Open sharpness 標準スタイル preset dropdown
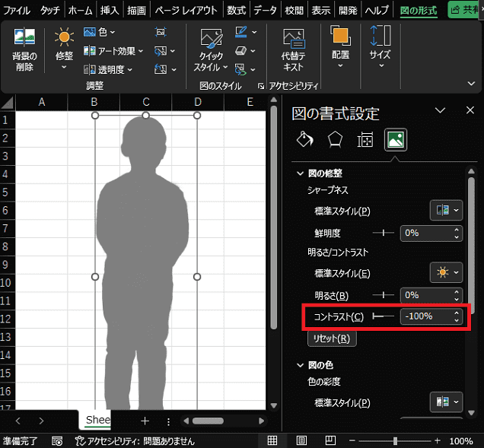Viewport: 484px width, 448px height. click(446, 211)
